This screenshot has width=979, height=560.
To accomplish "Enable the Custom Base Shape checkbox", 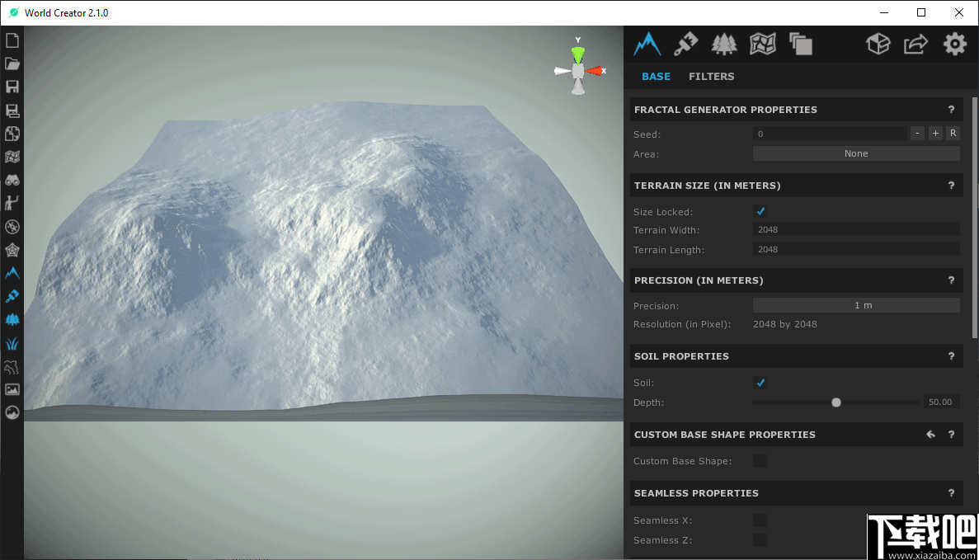I will (760, 461).
